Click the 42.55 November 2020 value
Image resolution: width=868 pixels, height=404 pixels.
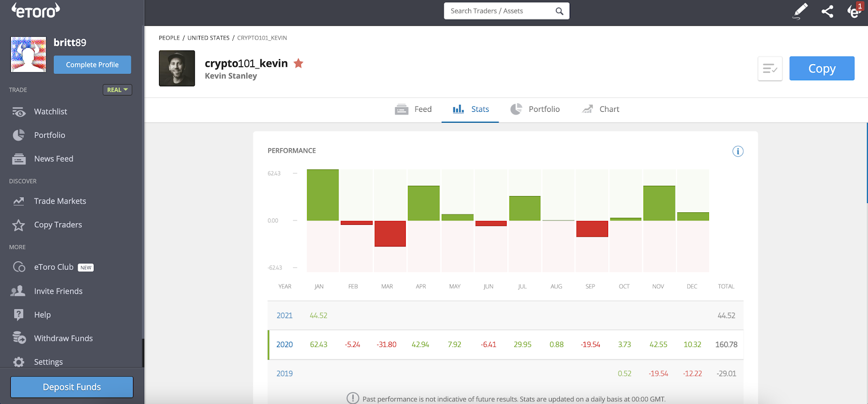pyautogui.click(x=658, y=345)
